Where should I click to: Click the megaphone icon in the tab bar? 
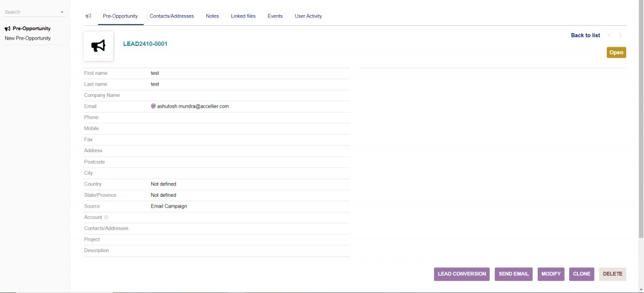point(88,16)
